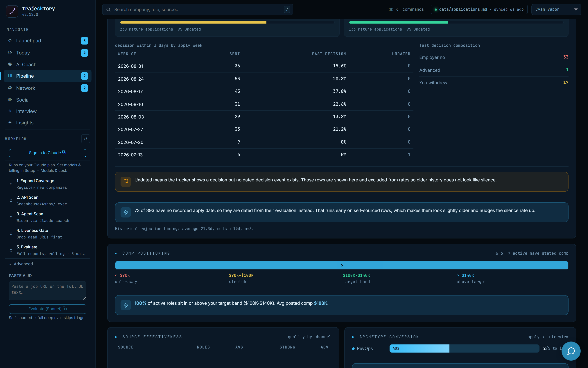Open the chat bubble floating button
Screen dimensions: 588x368
tap(571, 351)
